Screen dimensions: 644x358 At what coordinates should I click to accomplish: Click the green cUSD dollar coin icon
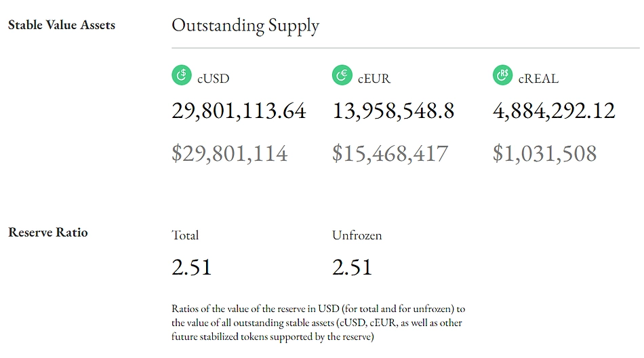[x=182, y=75]
